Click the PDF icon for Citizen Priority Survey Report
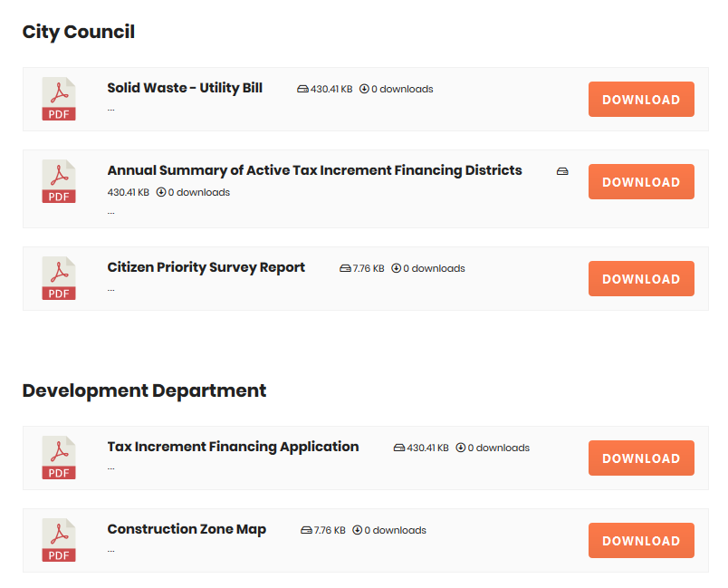Screen dimensions: 728x588 (x=59, y=278)
